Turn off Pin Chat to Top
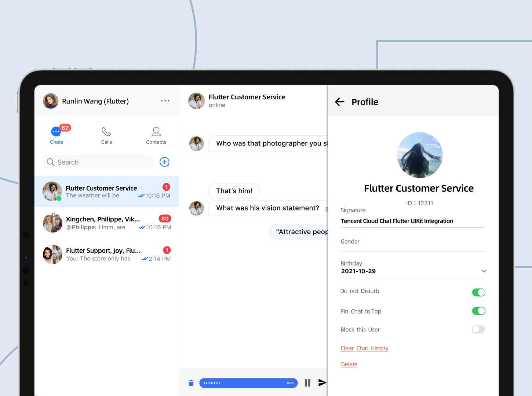This screenshot has width=532, height=396. pyautogui.click(x=478, y=311)
